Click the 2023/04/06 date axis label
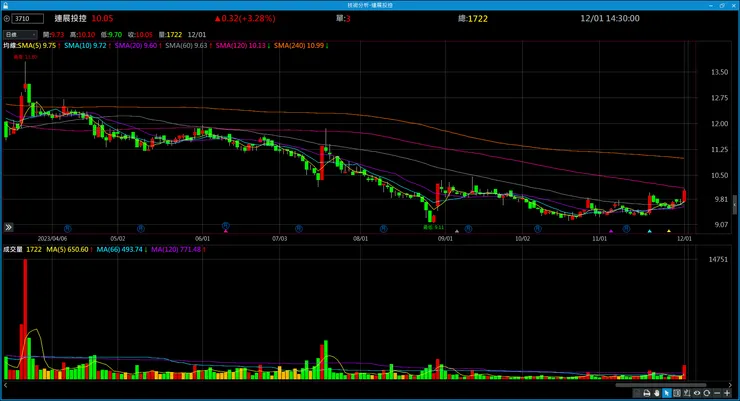Viewport: 740px width, 401px height. click(x=52, y=239)
